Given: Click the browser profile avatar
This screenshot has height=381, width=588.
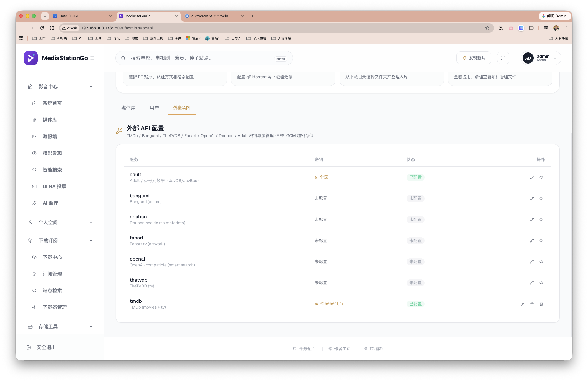Looking at the screenshot, I should pyautogui.click(x=556, y=28).
